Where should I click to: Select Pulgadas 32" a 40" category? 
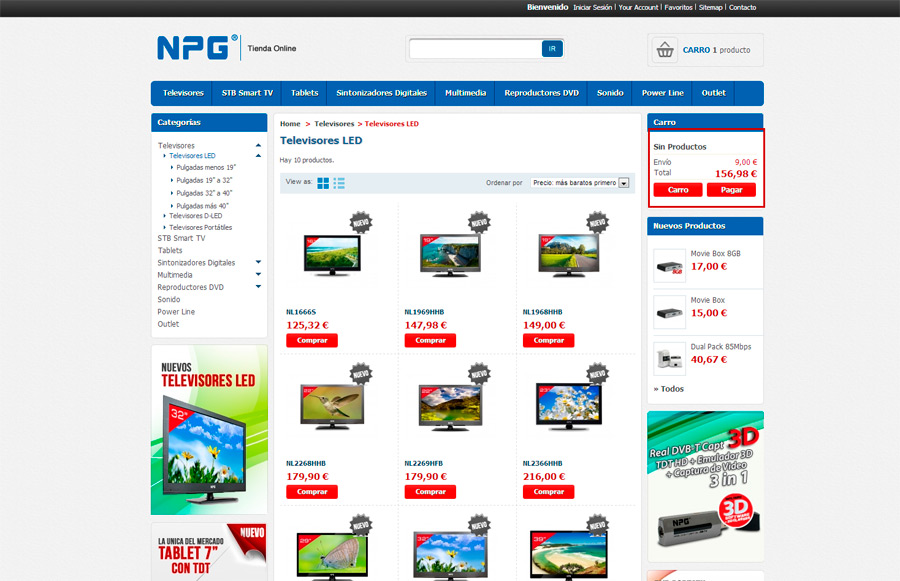pyautogui.click(x=204, y=193)
